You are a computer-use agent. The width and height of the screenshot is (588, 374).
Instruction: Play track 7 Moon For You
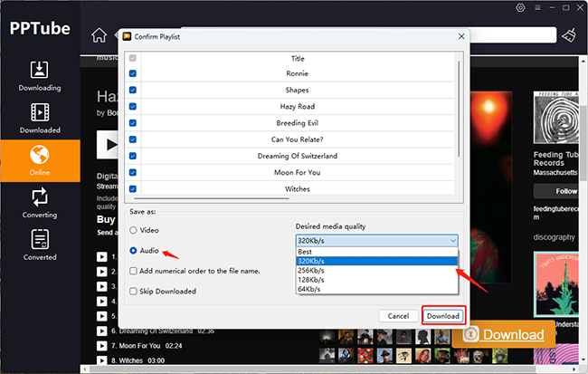tap(101, 346)
